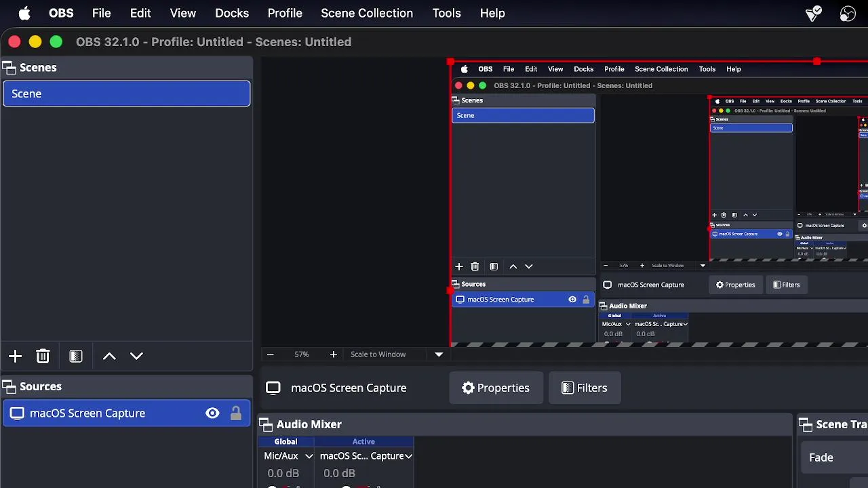Image resolution: width=868 pixels, height=488 pixels.
Task: Click macOS Sc... Capture 0.0 dB value
Action: (x=339, y=473)
